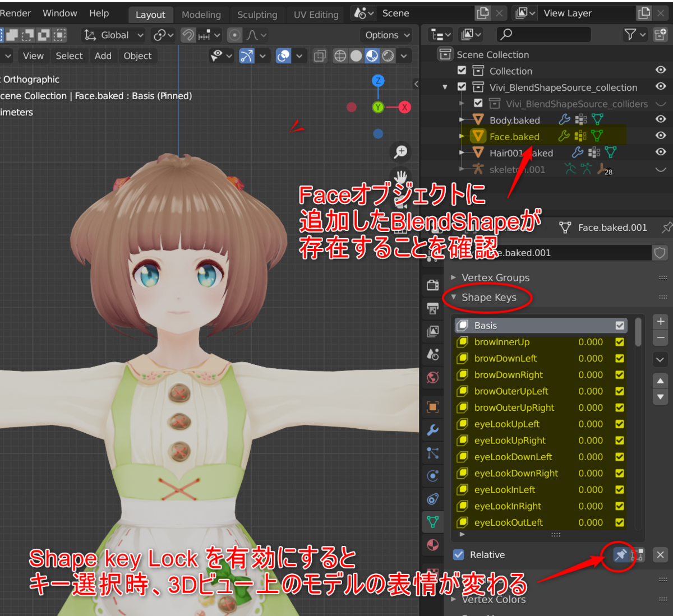Screen dimensions: 673x616
Task: Toggle browDownLeft shape key checkbox
Action: click(620, 358)
